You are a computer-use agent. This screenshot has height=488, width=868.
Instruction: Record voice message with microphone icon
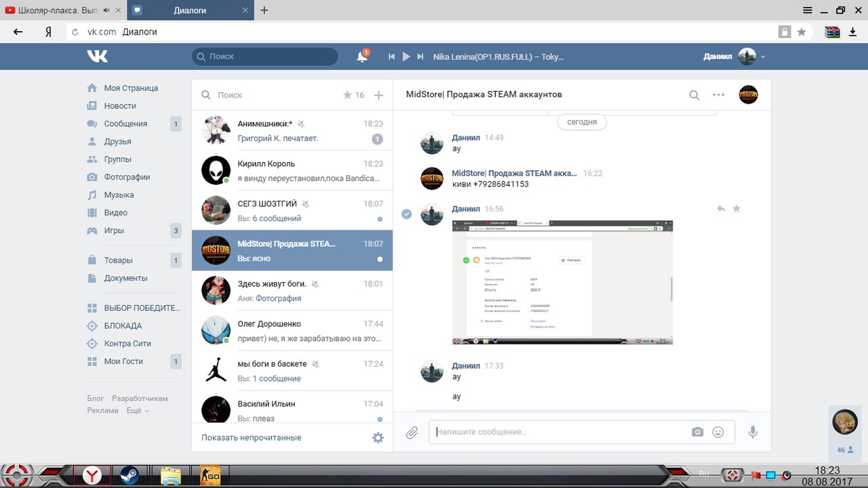click(x=753, y=432)
